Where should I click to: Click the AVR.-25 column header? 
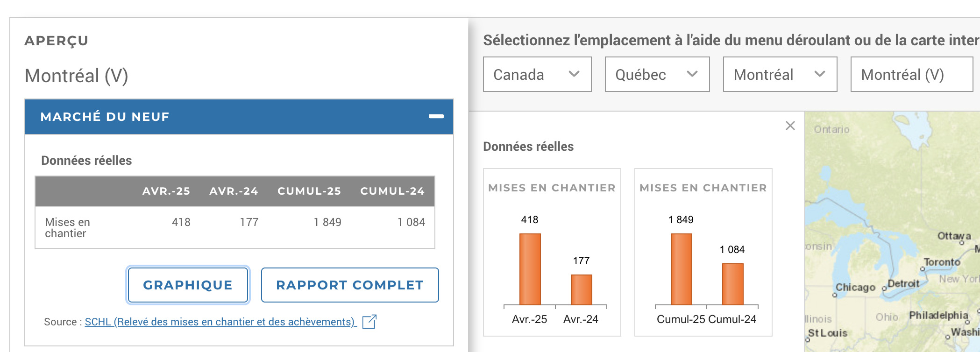[x=166, y=191]
